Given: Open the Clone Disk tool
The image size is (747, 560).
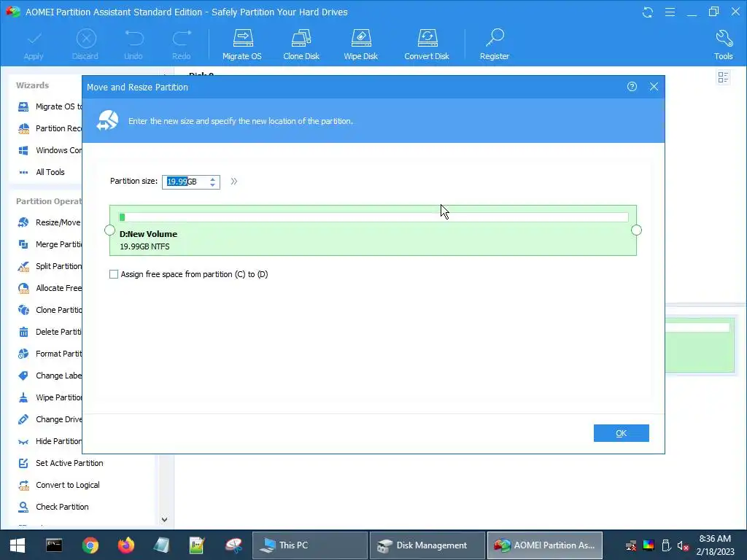Looking at the screenshot, I should click(x=301, y=44).
